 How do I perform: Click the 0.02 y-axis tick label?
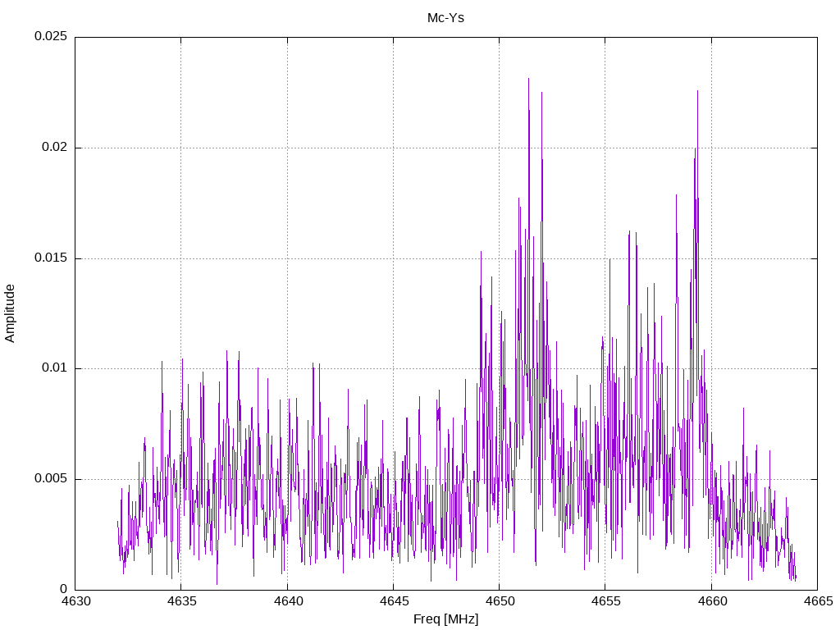click(55, 147)
